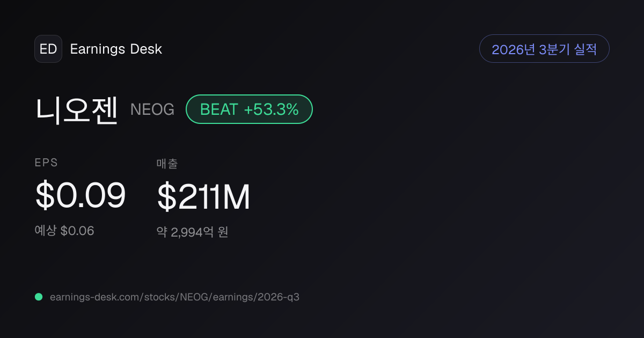
Task: Select the NEOG ticker symbol
Action: (152, 109)
